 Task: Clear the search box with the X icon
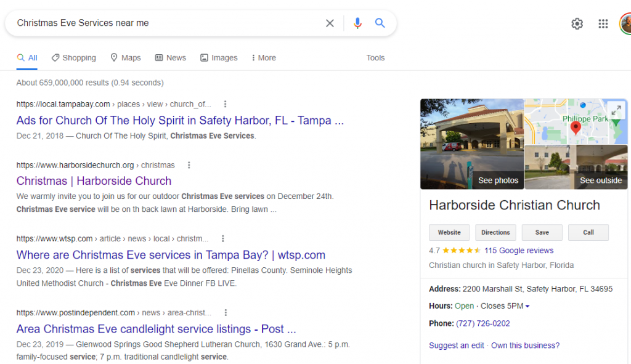pyautogui.click(x=330, y=23)
